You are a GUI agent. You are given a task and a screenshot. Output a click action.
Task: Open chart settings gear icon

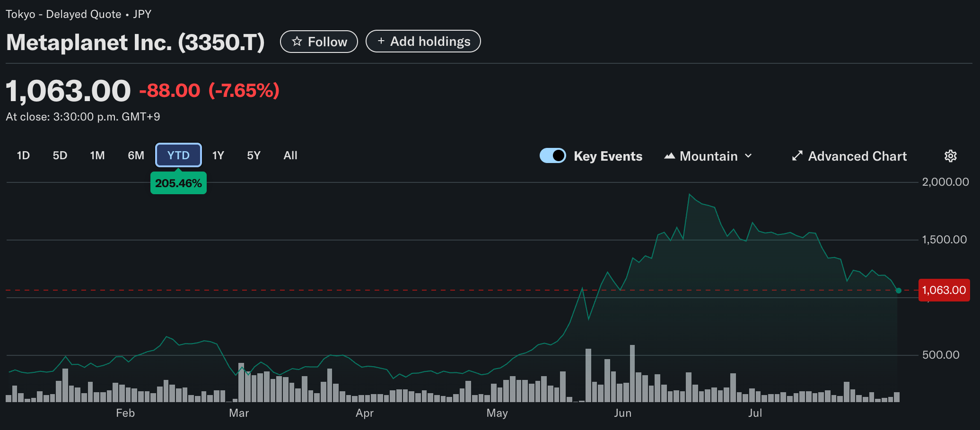click(950, 156)
